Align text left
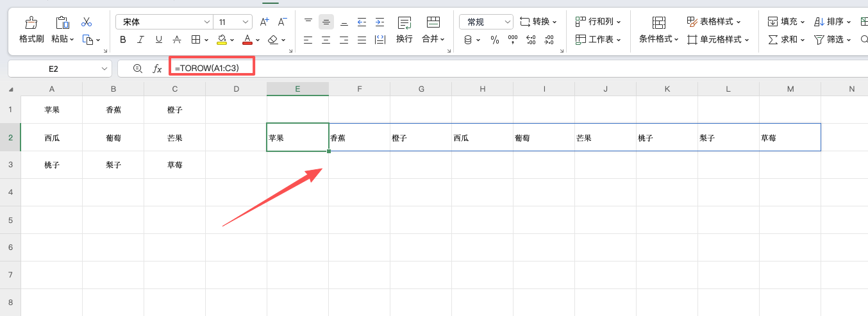The height and width of the screenshot is (316, 868). click(x=308, y=40)
